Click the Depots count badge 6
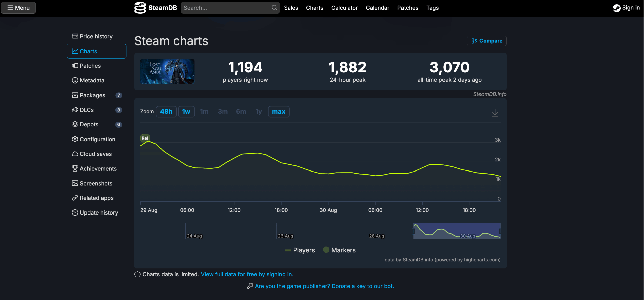Image resolution: width=644 pixels, height=300 pixels. click(x=119, y=124)
